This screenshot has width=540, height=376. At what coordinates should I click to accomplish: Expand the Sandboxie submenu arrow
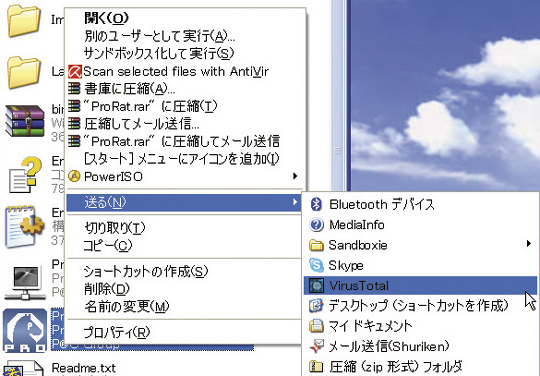[x=529, y=244]
